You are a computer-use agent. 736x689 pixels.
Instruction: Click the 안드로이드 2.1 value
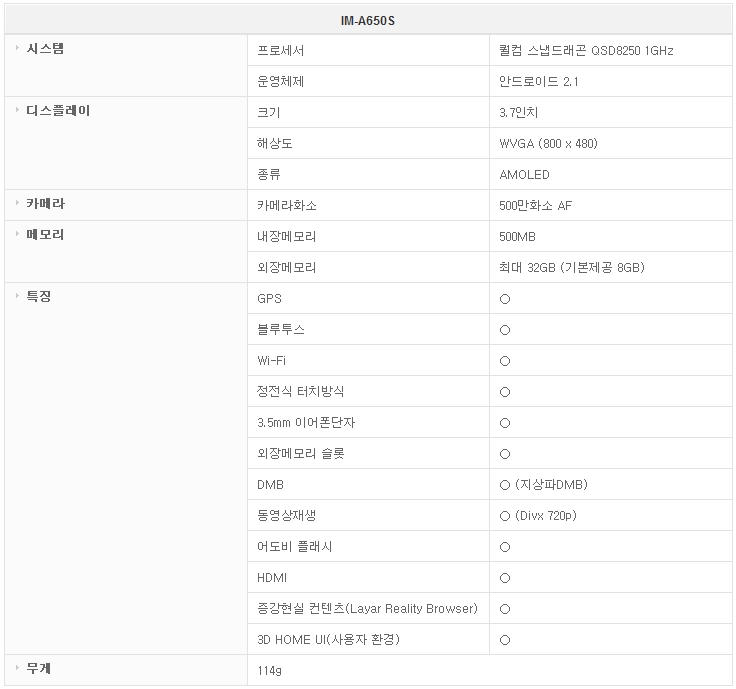click(539, 81)
